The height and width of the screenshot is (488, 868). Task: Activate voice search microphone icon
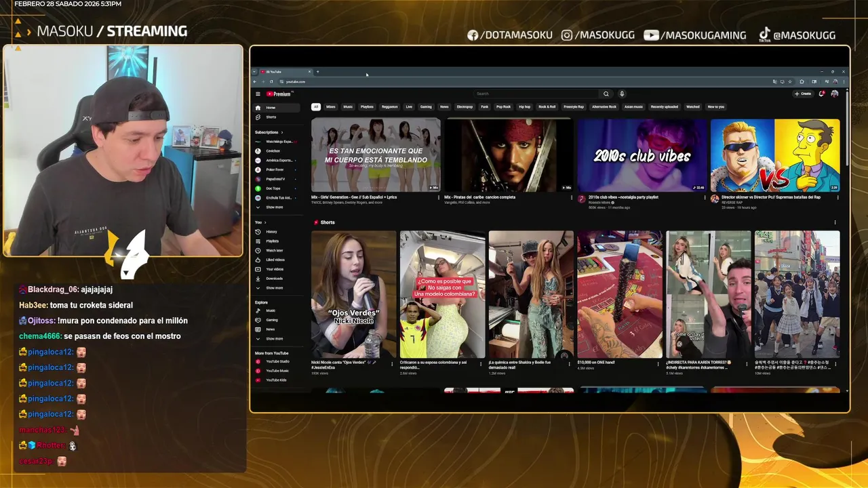622,94
